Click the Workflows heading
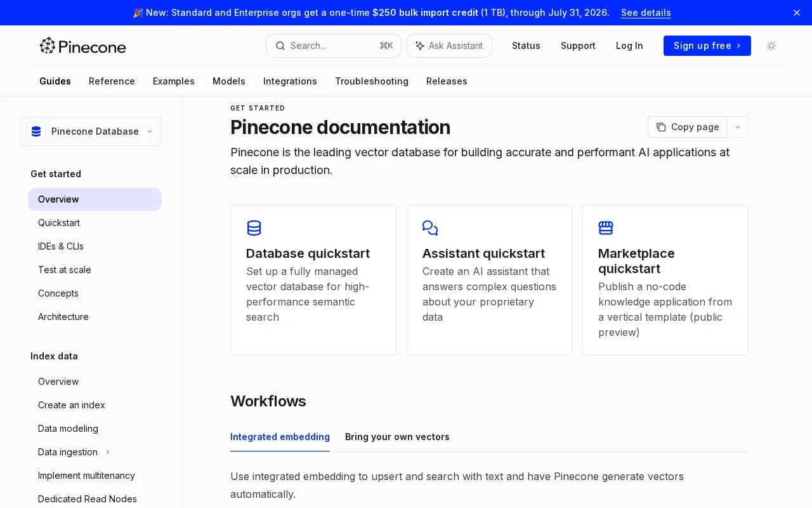The image size is (812, 508). point(268,401)
